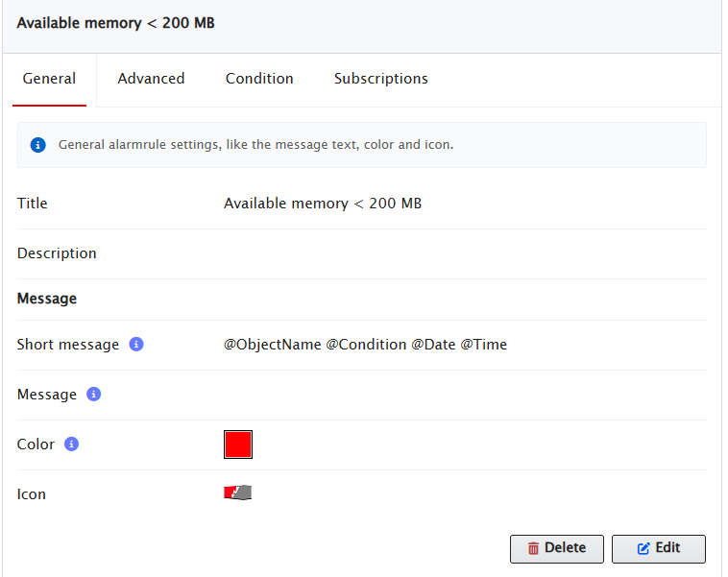Click the short message value '@ObjectName @Condition @Date @Time'
Viewport: 728px width, 577px height.
(365, 345)
